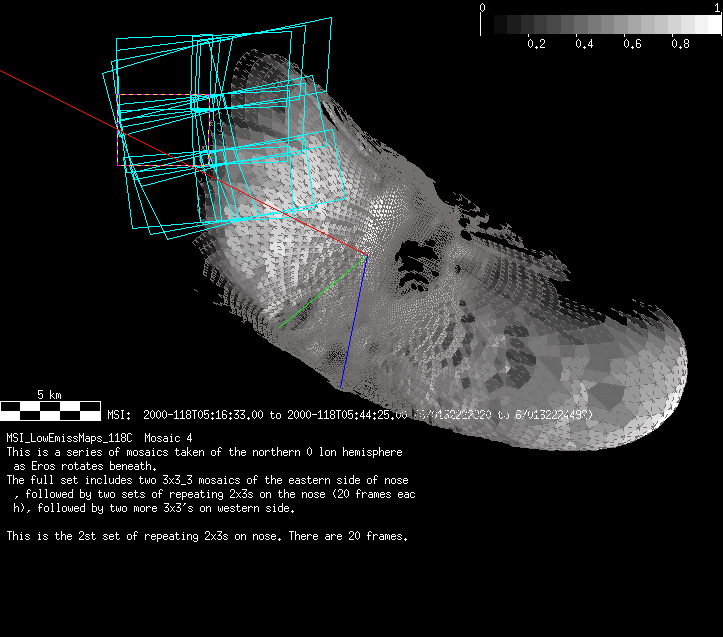Image resolution: width=723 pixels, height=637 pixels.
Task: Click the 0.6 tick label on the scale
Action: (x=632, y=44)
